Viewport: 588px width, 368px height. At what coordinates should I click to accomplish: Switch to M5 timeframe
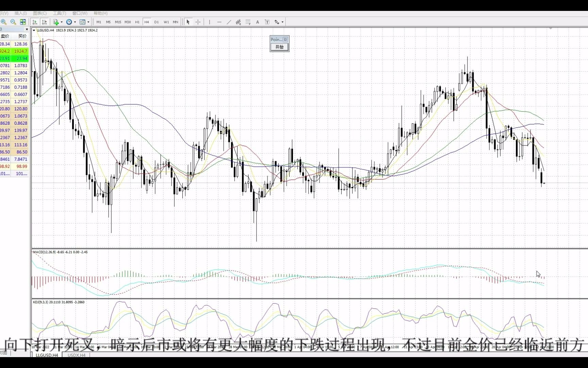108,22
